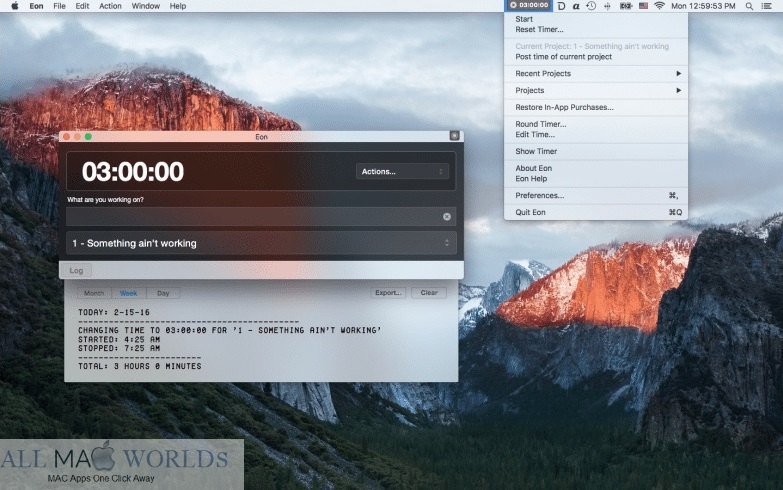Open the Help menu in menu bar
This screenshot has height=490, width=783.
tap(178, 6)
